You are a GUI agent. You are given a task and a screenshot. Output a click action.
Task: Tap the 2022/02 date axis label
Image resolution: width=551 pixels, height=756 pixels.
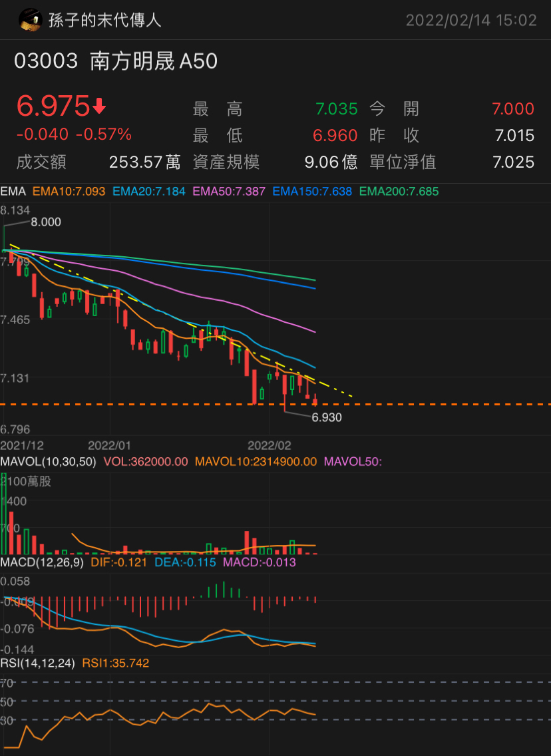(x=270, y=445)
